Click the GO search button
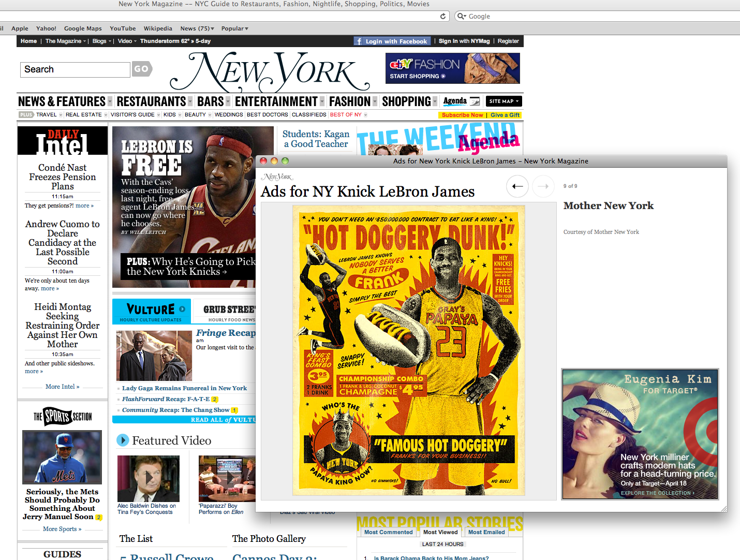Screen dimensions: 740x560 coord(142,69)
